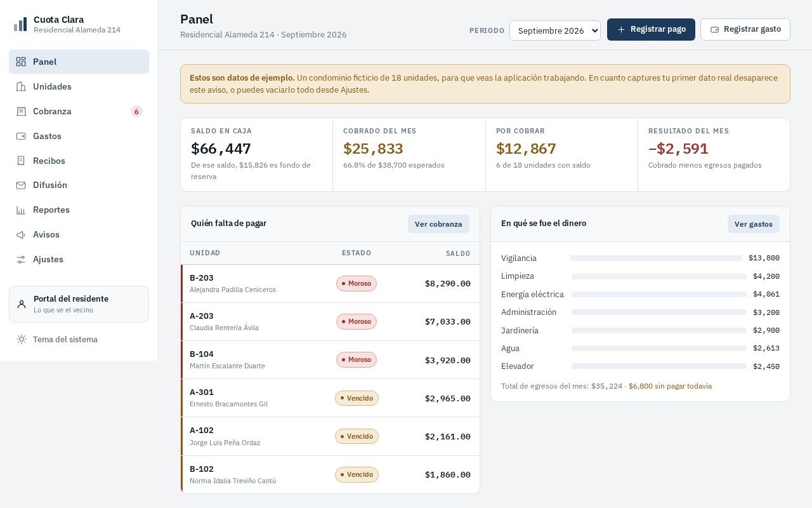
Task: Click the Elevador spending bar
Action: (659, 366)
